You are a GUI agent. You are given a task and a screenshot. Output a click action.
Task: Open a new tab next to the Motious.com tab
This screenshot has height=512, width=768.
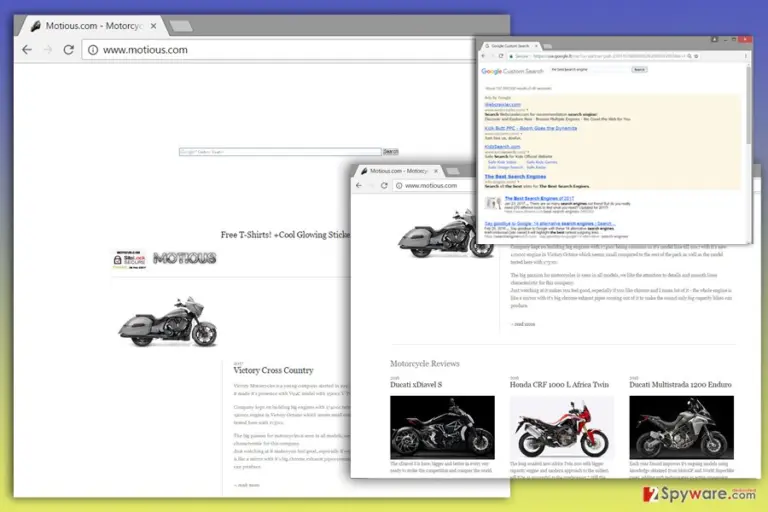click(181, 26)
